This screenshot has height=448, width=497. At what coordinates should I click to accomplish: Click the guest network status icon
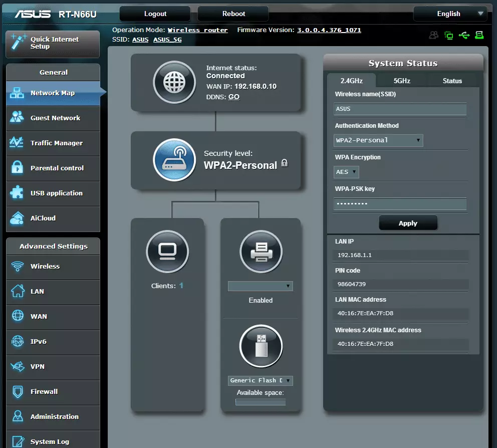click(x=434, y=35)
